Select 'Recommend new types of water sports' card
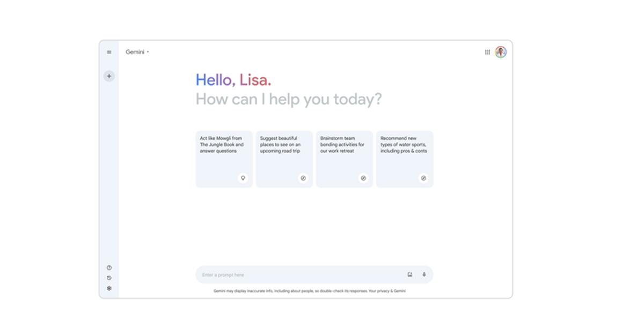This screenshot has height=336, width=644. click(404, 150)
